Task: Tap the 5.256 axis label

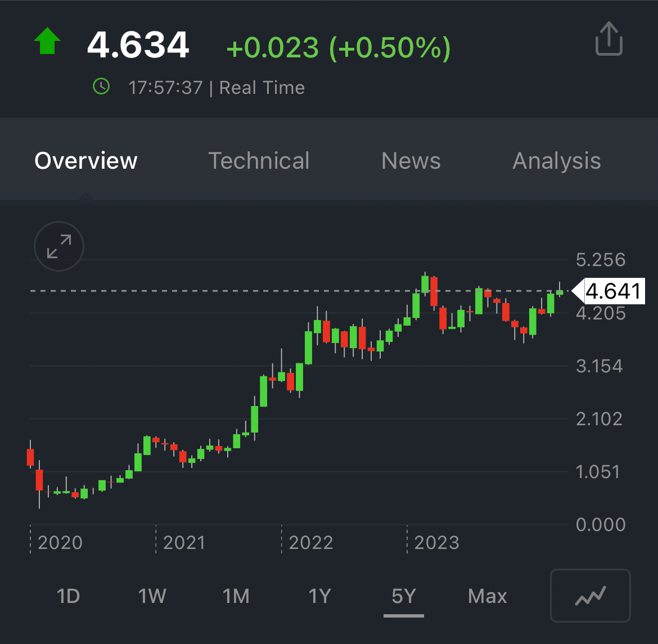Action: pyautogui.click(x=601, y=260)
